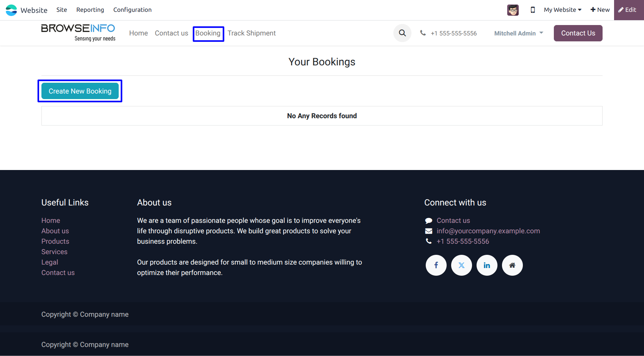Click the Edit button in top bar
Image resolution: width=644 pixels, height=356 pixels.
point(629,10)
